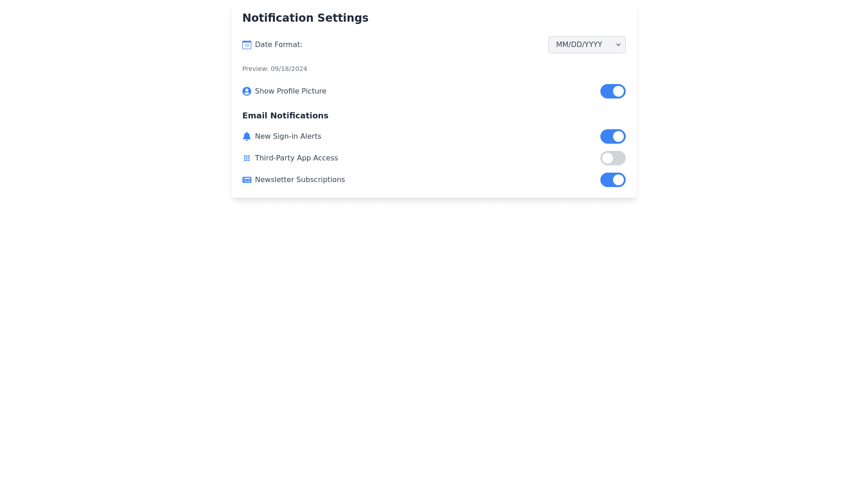868x488 pixels.
Task: Click the Third-Party App Access label
Action: [296, 158]
